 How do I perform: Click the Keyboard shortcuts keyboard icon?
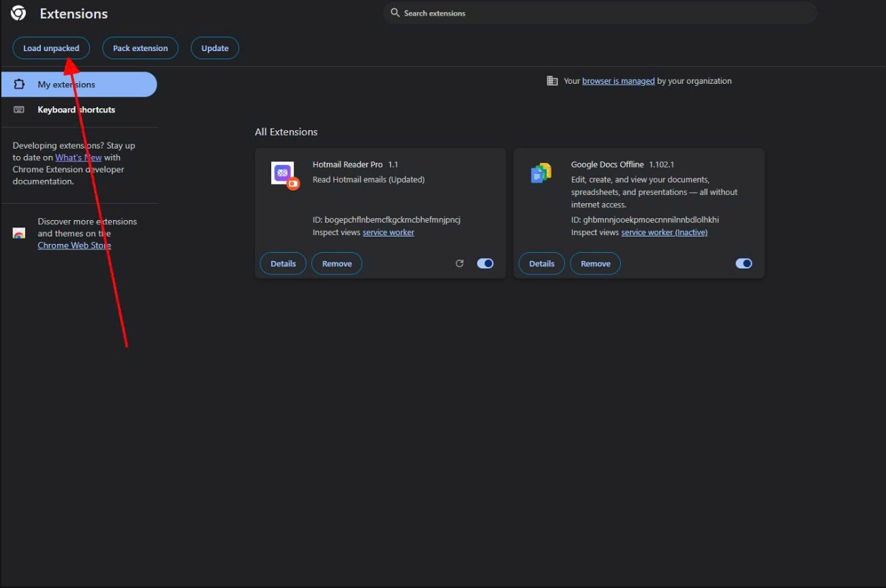[x=19, y=110]
